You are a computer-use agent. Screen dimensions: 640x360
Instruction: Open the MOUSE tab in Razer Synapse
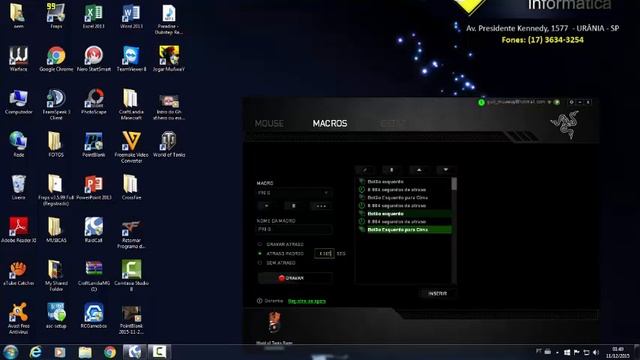click(x=269, y=123)
